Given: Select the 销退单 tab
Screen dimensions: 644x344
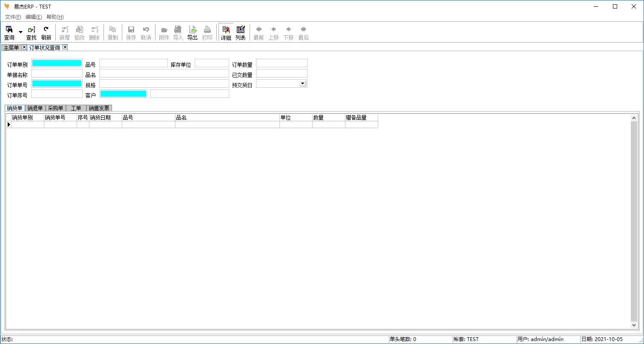Looking at the screenshot, I should pyautogui.click(x=35, y=108).
